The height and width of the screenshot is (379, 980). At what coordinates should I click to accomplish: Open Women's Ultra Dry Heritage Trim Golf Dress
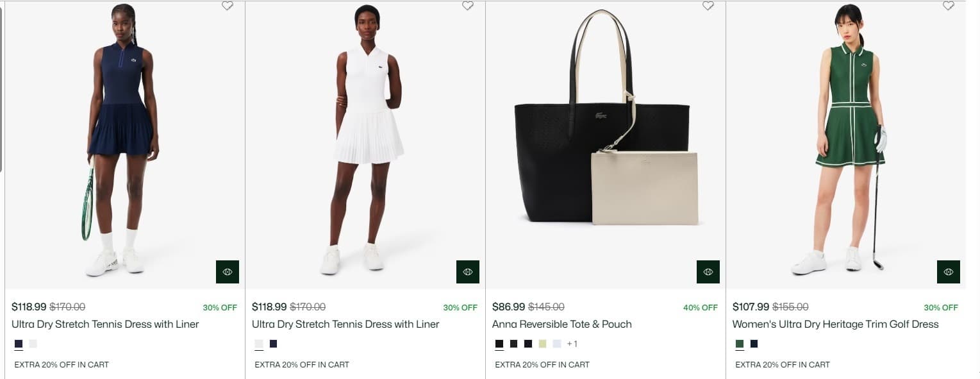pyautogui.click(x=836, y=324)
